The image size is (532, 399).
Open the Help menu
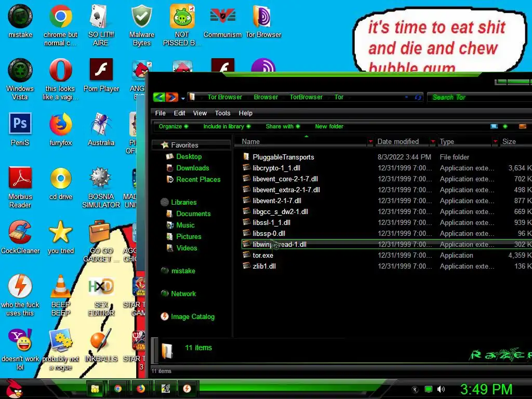pyautogui.click(x=245, y=113)
